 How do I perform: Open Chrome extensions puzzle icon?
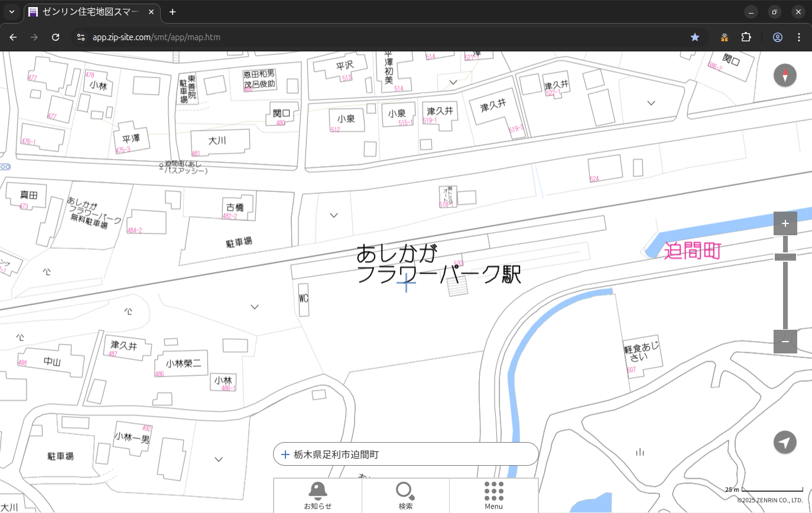[x=746, y=37]
